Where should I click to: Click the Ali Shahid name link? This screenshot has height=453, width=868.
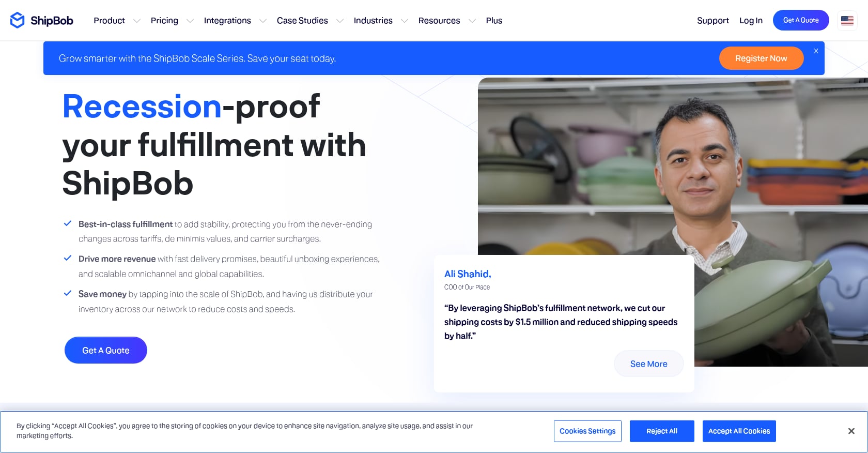[x=468, y=274]
